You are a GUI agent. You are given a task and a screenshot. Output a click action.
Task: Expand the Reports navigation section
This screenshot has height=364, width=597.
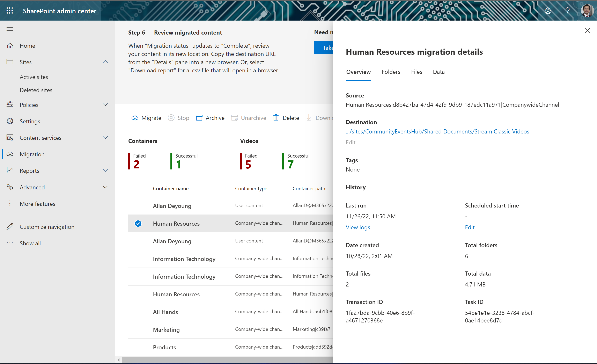click(105, 171)
